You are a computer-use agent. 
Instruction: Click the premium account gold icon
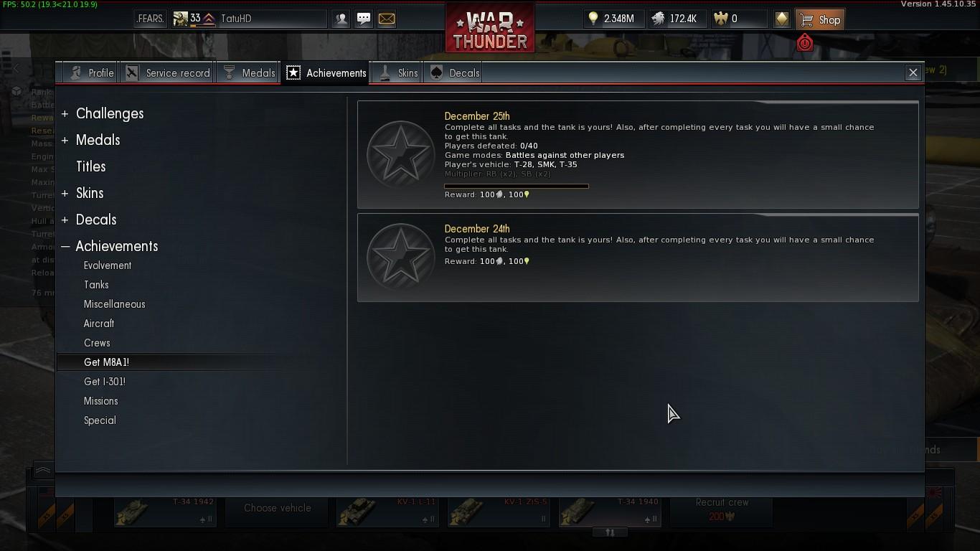click(782, 19)
